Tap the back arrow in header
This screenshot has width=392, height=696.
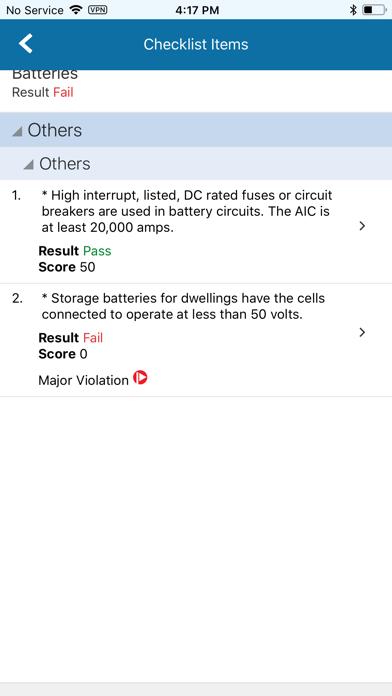coord(26,44)
